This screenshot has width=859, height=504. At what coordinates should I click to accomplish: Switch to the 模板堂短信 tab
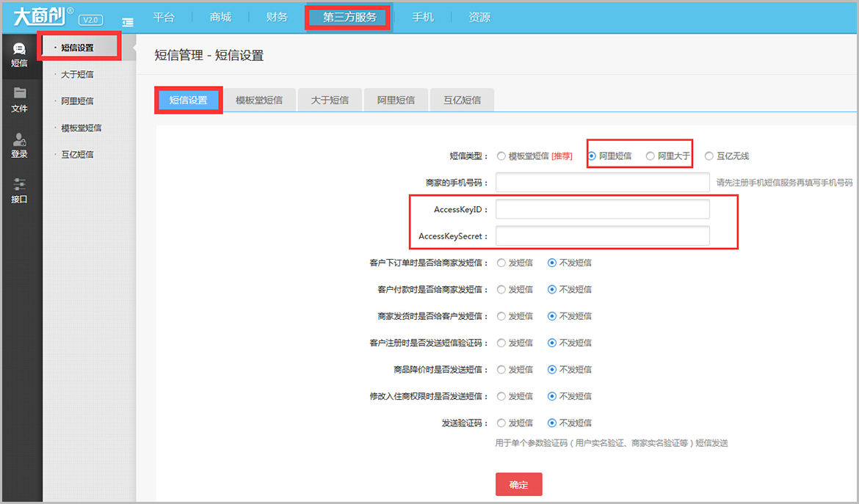tap(259, 100)
